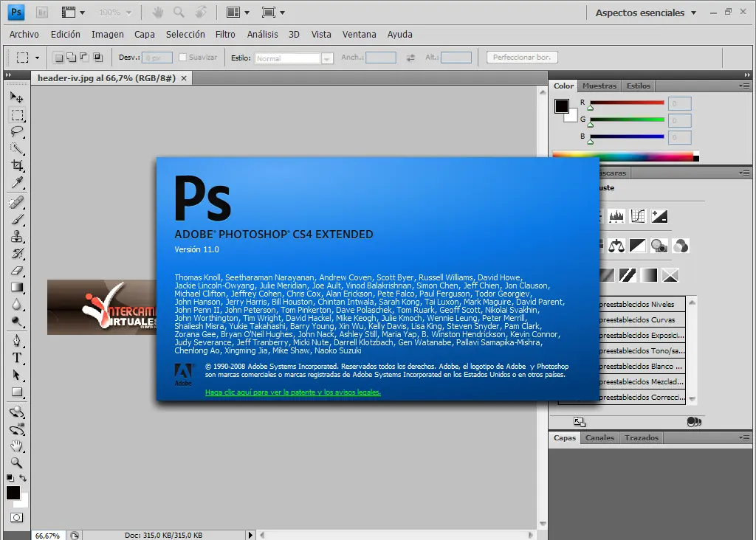Open the Filtro menu

point(225,34)
